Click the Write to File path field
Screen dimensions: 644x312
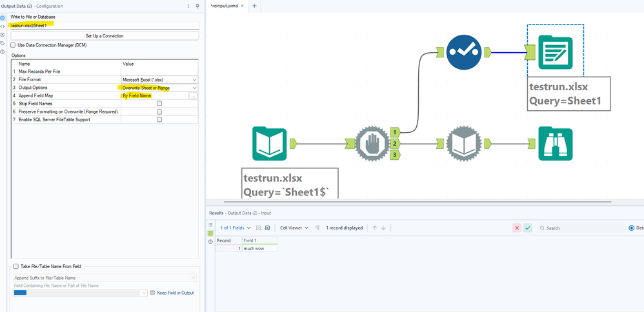105,25
